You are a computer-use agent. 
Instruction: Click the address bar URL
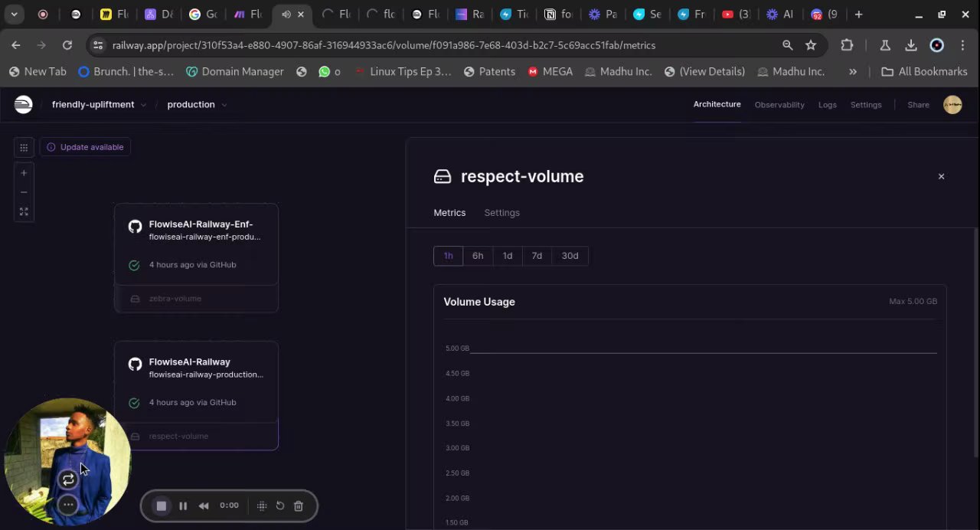[384, 45]
